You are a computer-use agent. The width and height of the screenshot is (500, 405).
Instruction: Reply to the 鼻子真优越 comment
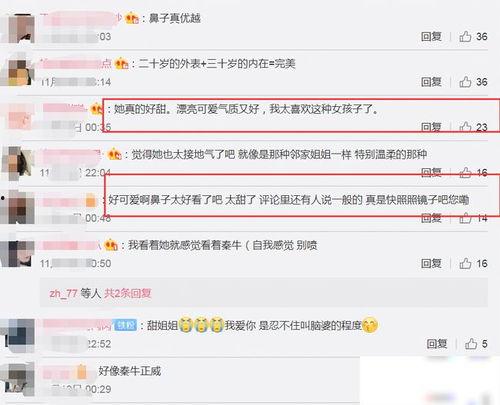pyautogui.click(x=431, y=36)
